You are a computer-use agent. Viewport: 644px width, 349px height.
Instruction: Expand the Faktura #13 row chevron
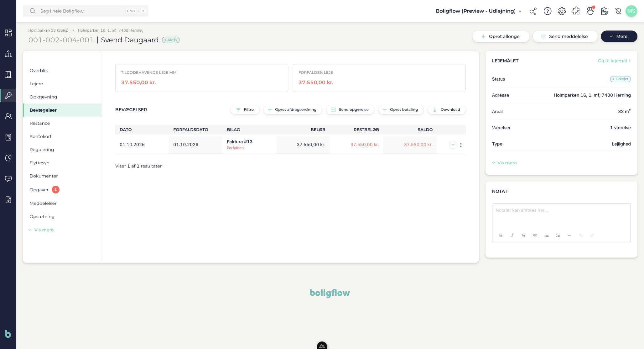point(453,145)
